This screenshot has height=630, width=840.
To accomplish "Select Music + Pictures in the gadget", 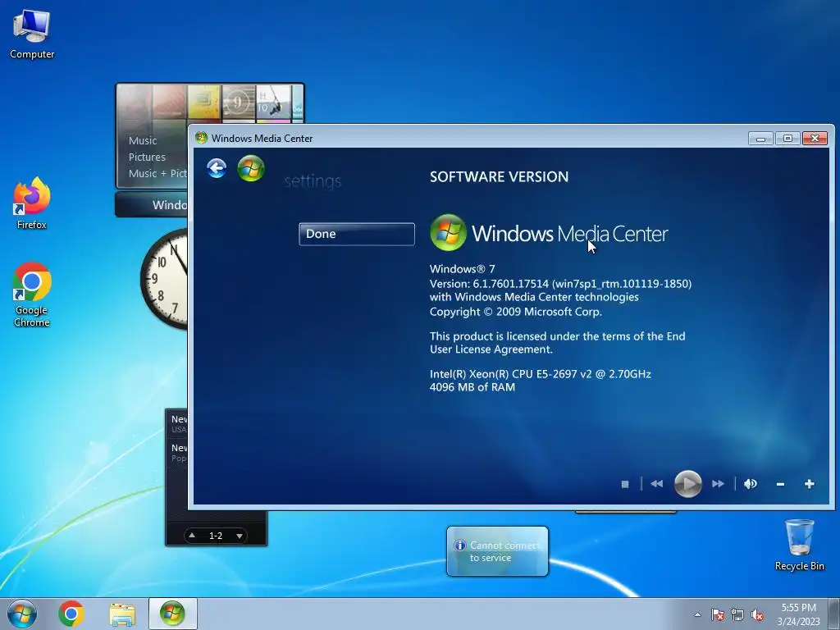I will (x=157, y=174).
